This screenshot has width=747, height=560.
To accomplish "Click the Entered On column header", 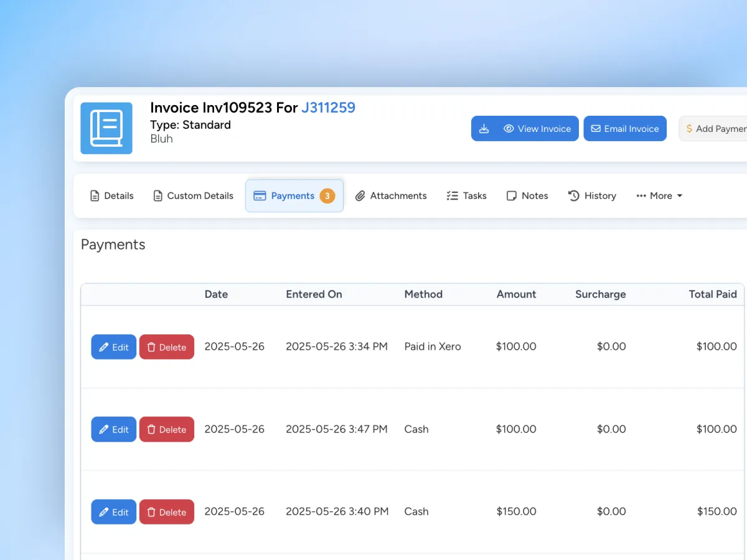I will coord(314,294).
